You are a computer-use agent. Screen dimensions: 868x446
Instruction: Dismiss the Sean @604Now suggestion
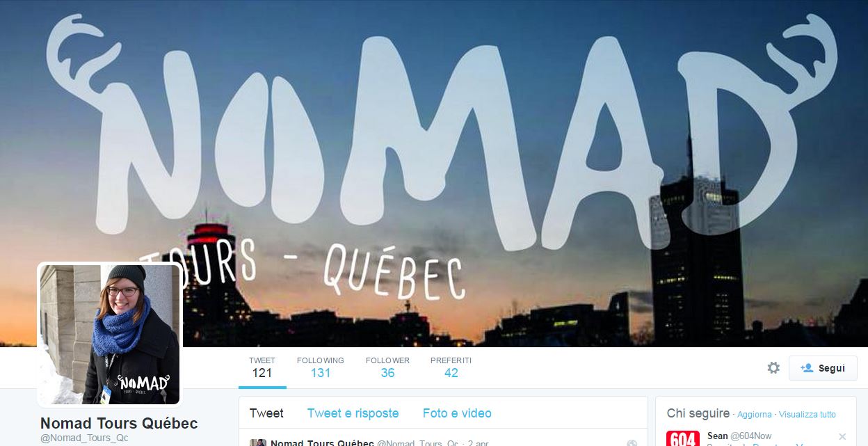tap(842, 436)
